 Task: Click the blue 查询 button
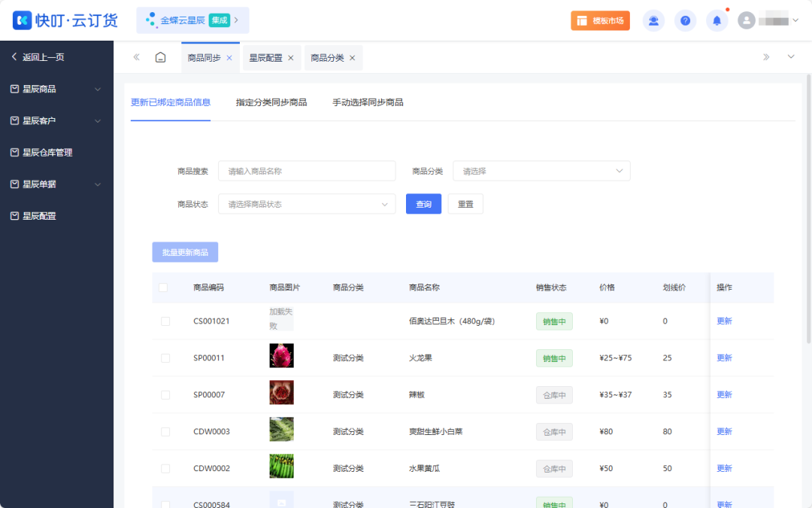point(423,204)
